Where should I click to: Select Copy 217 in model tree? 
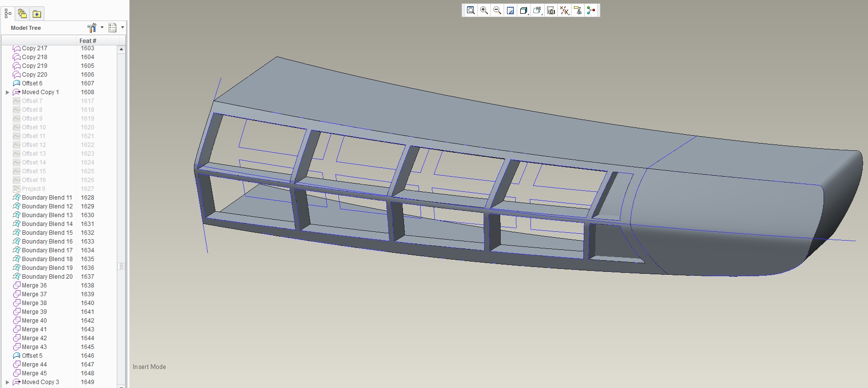coord(35,48)
